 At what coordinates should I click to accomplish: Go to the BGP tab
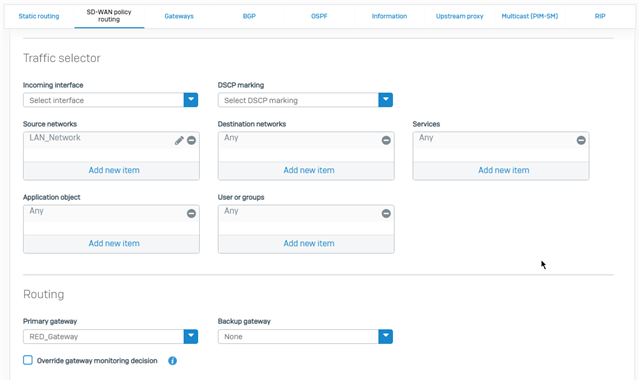[249, 16]
